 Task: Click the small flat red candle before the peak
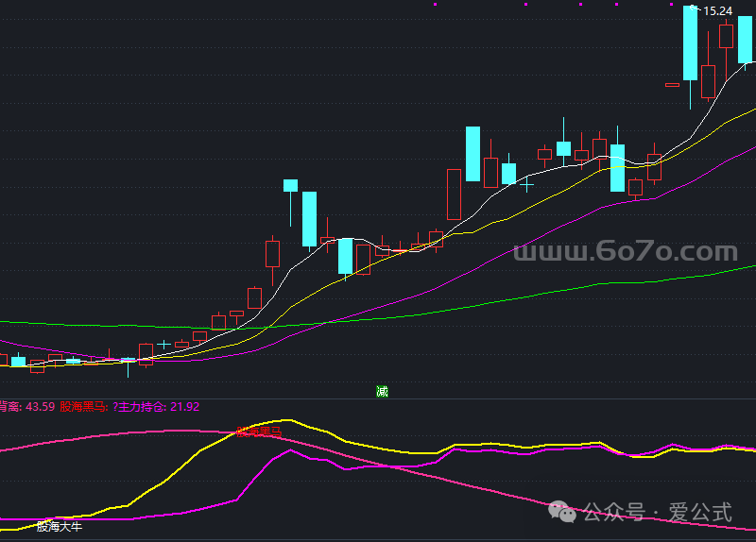pos(672,85)
